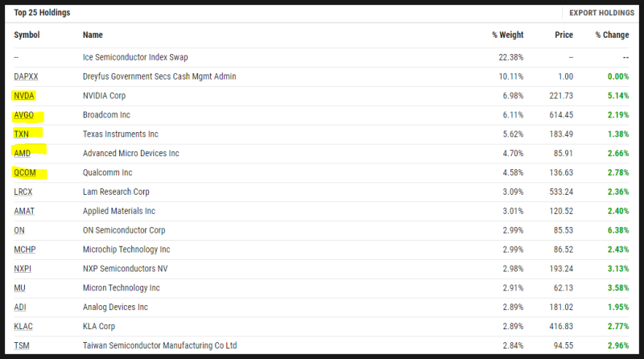Open the AVGO ticker symbol link

(24, 115)
